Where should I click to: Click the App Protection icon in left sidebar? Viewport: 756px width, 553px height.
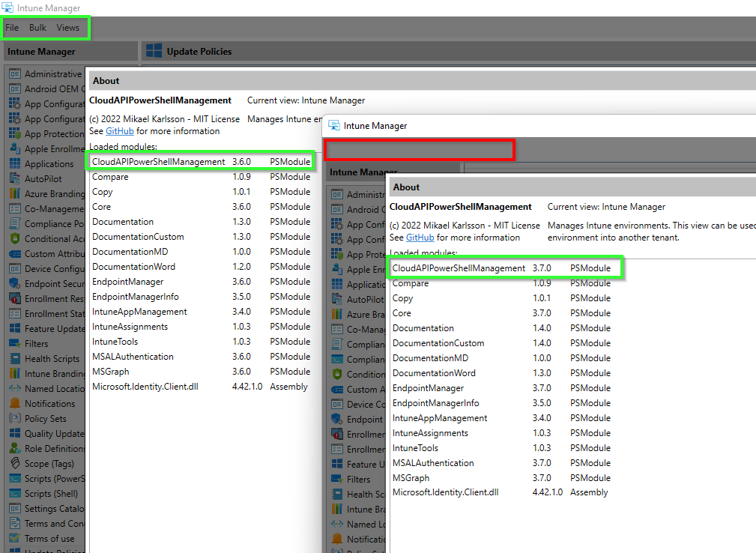[15, 133]
